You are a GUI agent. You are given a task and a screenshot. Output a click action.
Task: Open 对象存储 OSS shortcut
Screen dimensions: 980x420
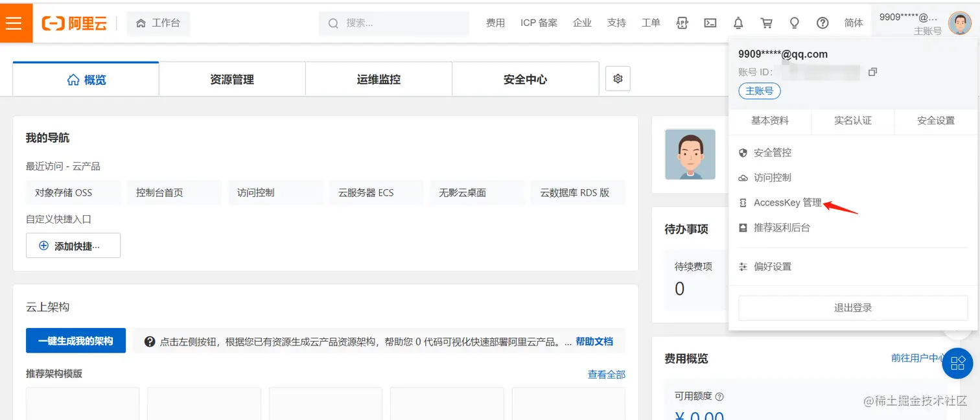pyautogui.click(x=73, y=192)
